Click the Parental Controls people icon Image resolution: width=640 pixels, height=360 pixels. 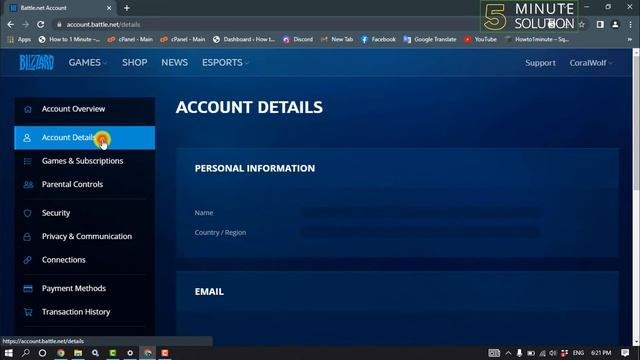[28, 184]
